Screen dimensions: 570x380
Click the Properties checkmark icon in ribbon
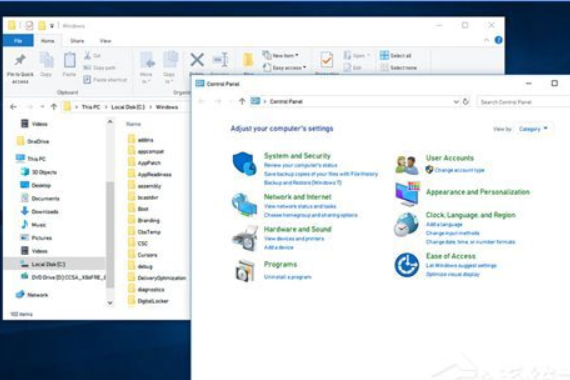tap(326, 60)
